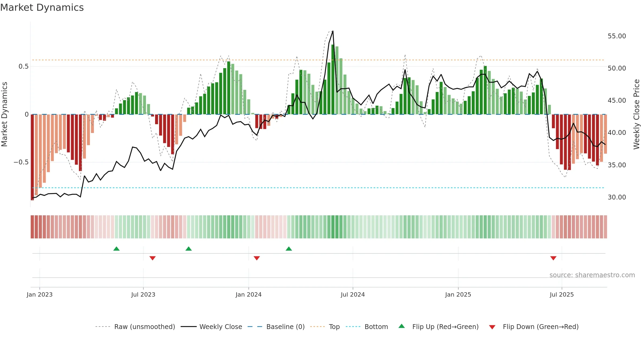Viewport: 644px width, 362px height.
Task: Click the weekly close price peak in mid 2024
Action: (333, 31)
